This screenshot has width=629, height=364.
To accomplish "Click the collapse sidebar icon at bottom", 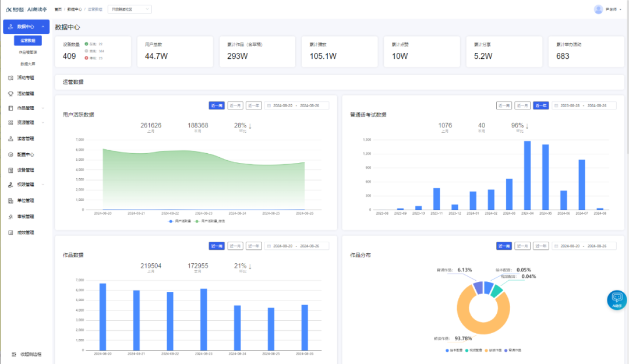I will point(14,354).
